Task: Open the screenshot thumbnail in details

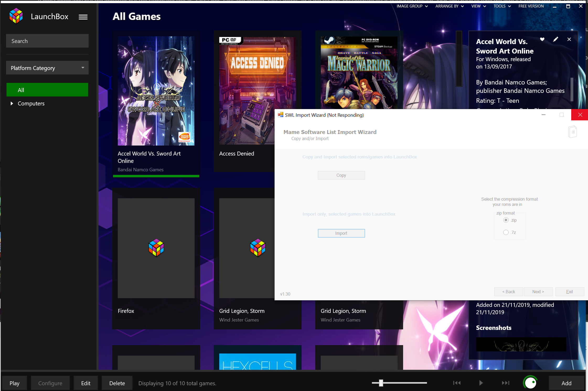Action: pos(521,344)
